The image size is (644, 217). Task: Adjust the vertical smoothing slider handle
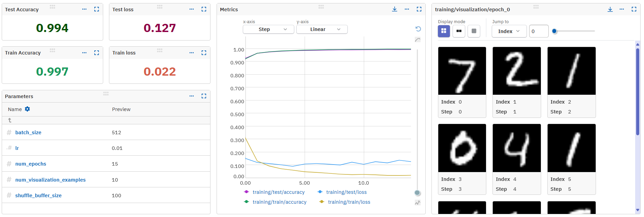coord(417,193)
